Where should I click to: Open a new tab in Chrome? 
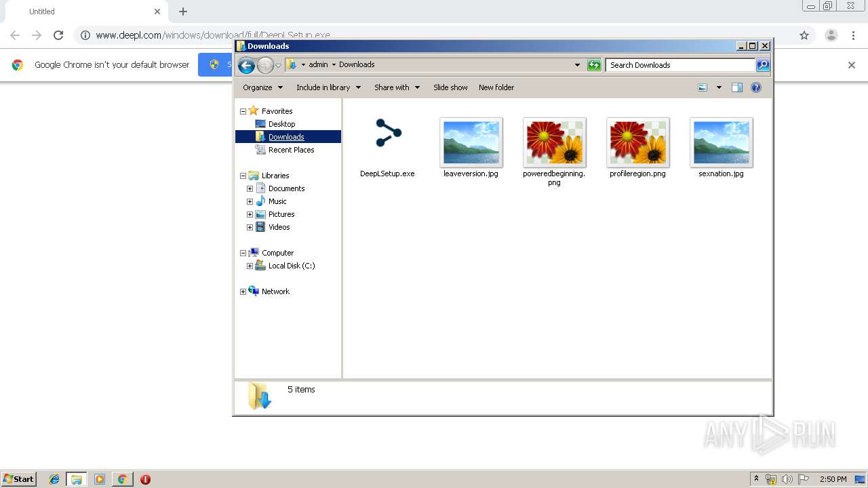click(x=183, y=12)
